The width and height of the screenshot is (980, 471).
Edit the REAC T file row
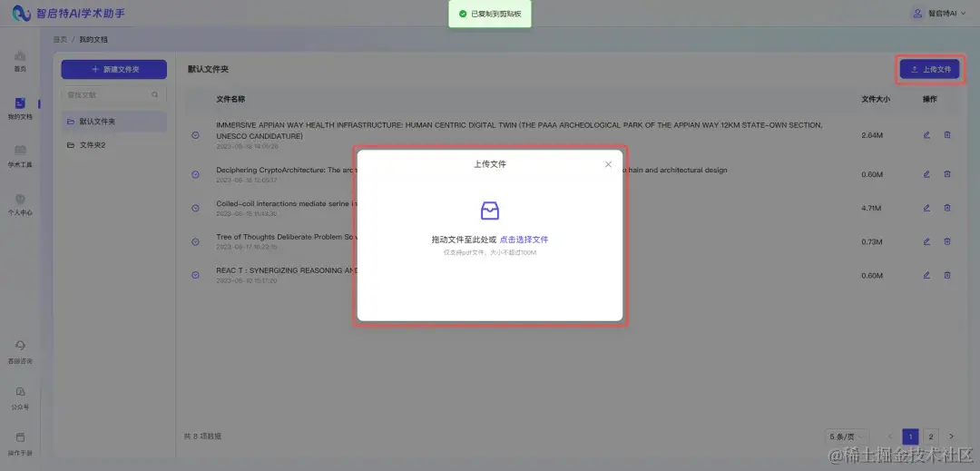click(x=926, y=276)
